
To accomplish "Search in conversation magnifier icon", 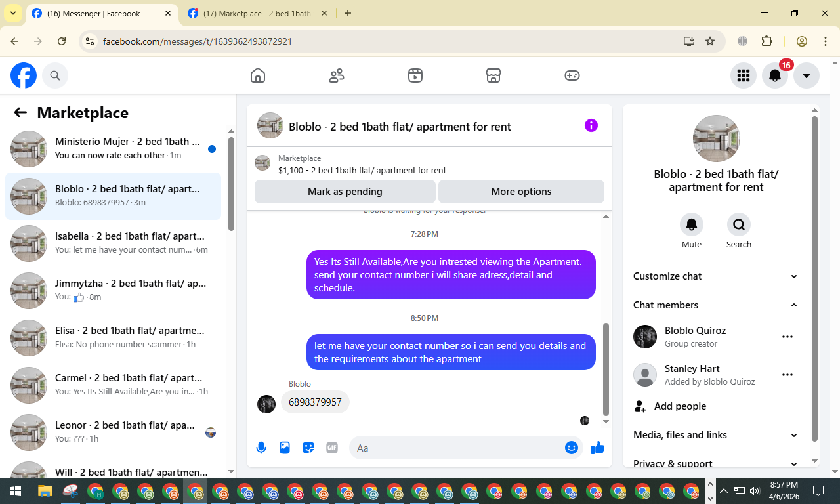I will click(x=739, y=224).
